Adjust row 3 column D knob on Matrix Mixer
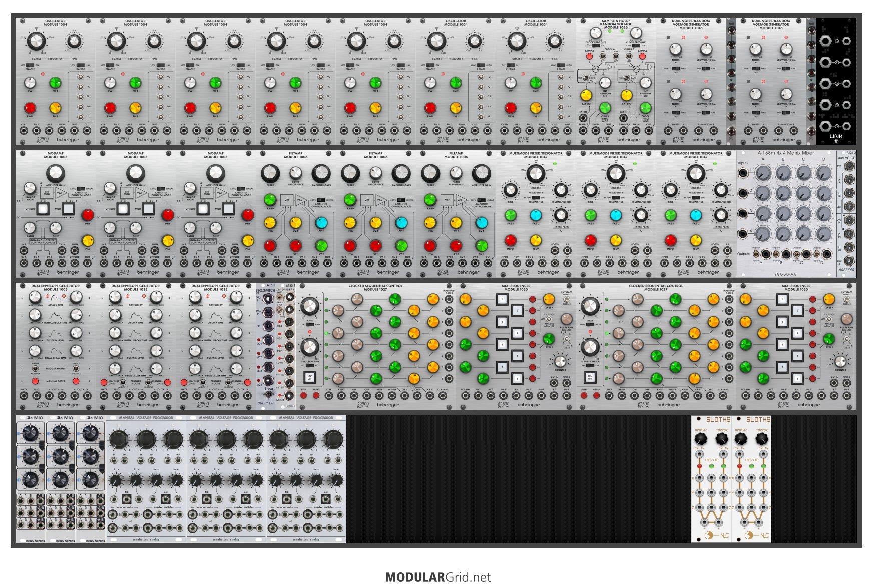Screen dimensions: 877x588 823,214
